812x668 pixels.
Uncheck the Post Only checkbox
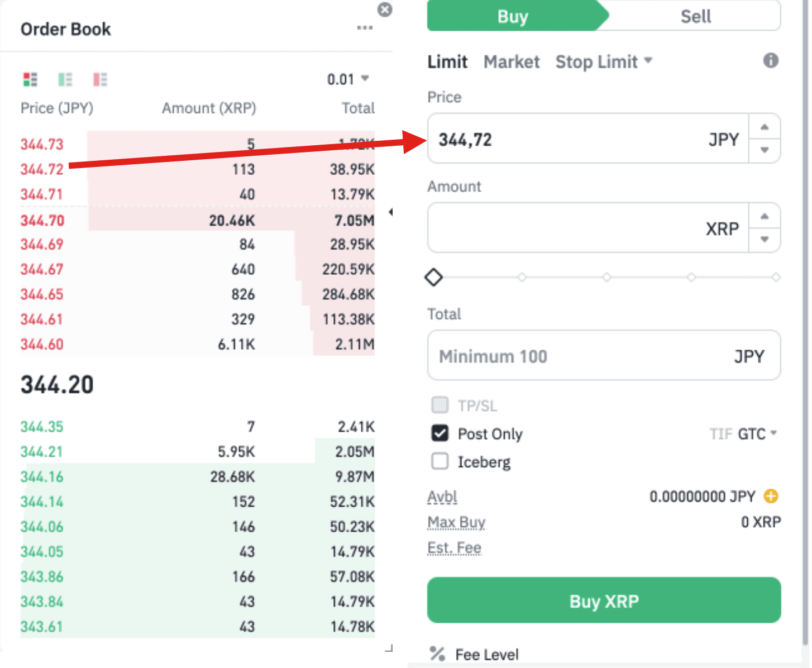[x=440, y=433]
